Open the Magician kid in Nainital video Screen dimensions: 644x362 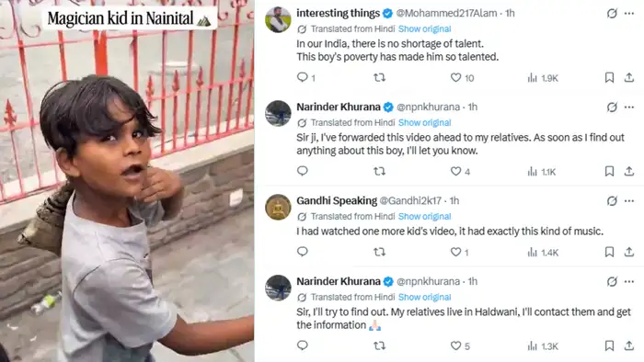coord(127,181)
